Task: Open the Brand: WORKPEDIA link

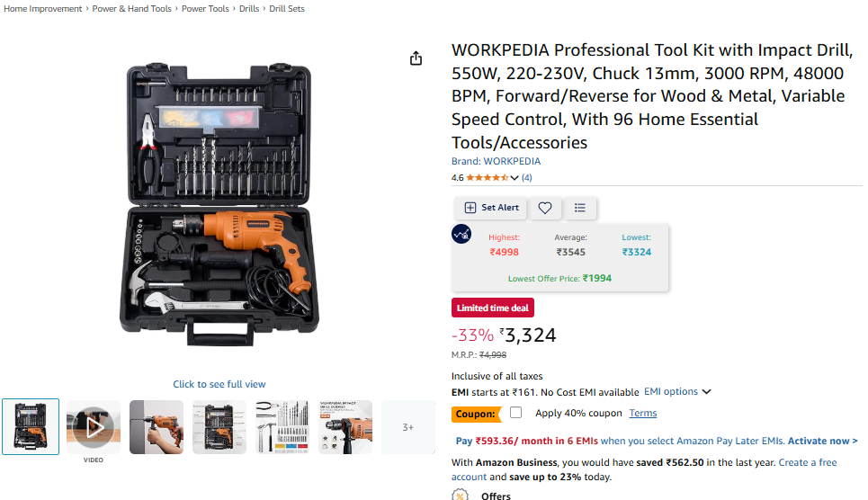Action: pos(496,161)
